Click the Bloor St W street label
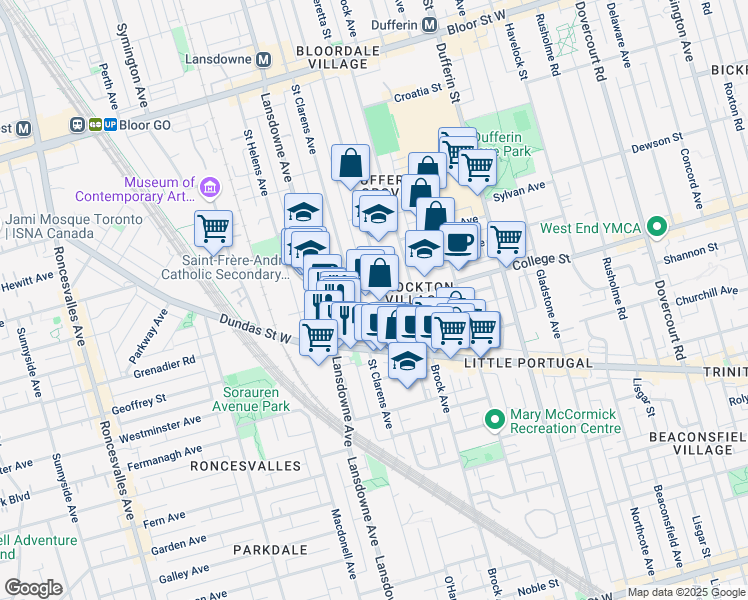 [476, 22]
